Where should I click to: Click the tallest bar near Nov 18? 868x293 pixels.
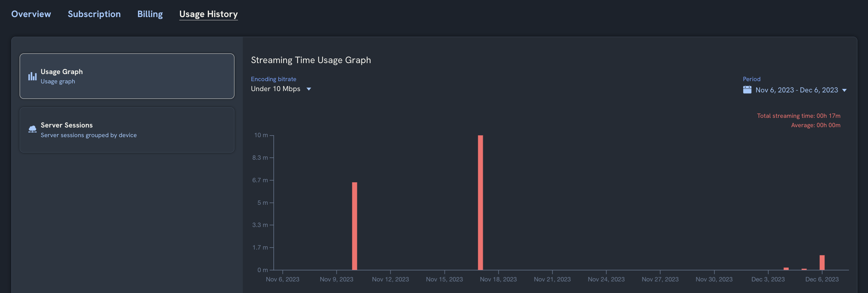tap(481, 202)
